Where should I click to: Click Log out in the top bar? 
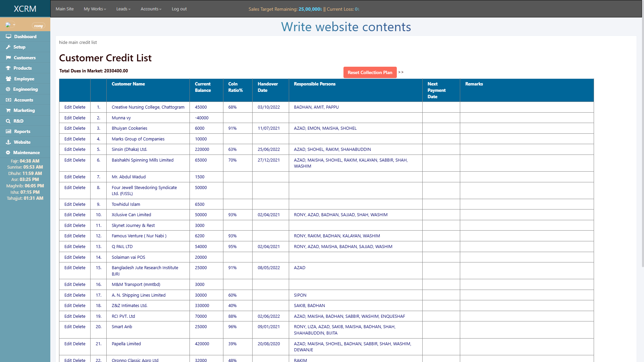tap(179, 9)
